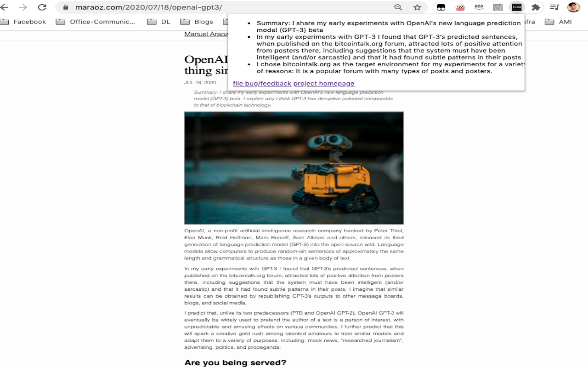Click the italic summary text under the date
This screenshot has height=368, width=588.
[293, 98]
